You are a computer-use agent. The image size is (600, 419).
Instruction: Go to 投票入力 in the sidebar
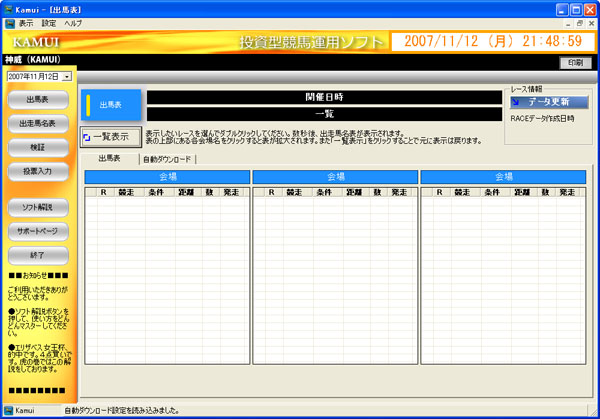tap(38, 171)
